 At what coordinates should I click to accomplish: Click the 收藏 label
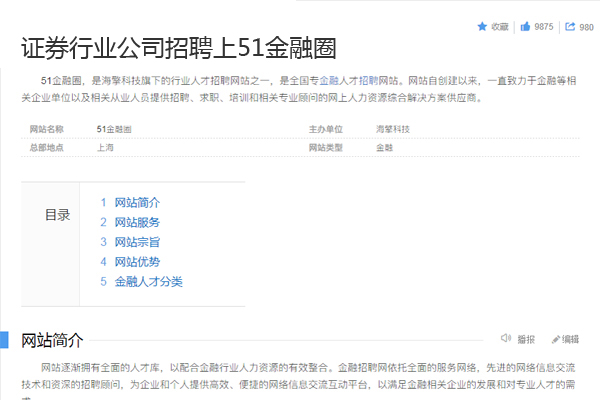pyautogui.click(x=500, y=27)
